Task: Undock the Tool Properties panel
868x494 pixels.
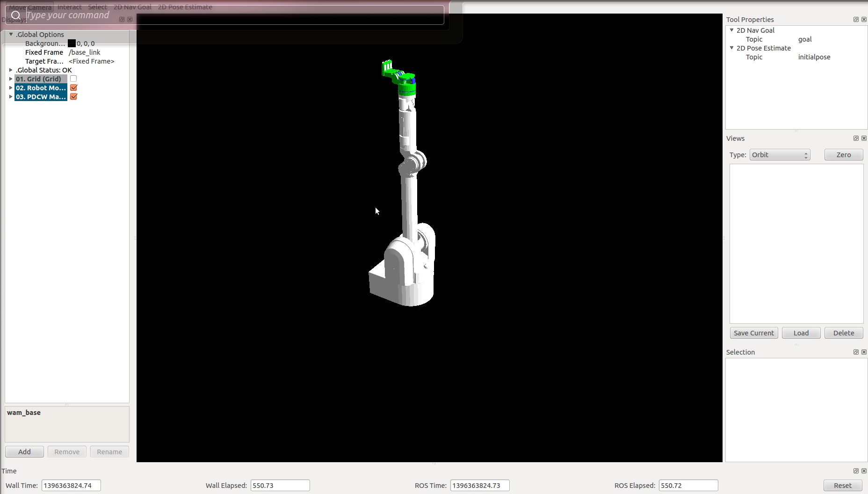Action: pyautogui.click(x=856, y=20)
